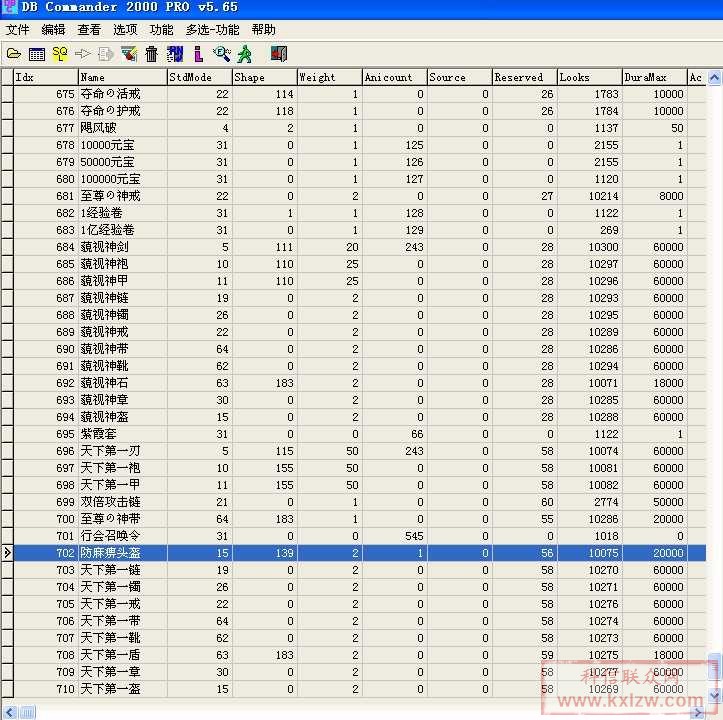Click the blue sort/renumber icon

click(175, 54)
